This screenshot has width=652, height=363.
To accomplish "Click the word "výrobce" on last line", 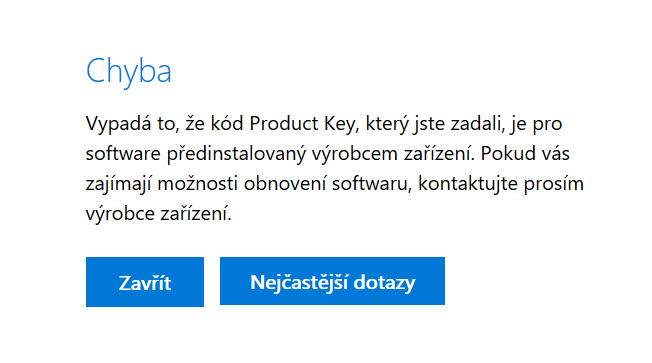I will point(114,214).
